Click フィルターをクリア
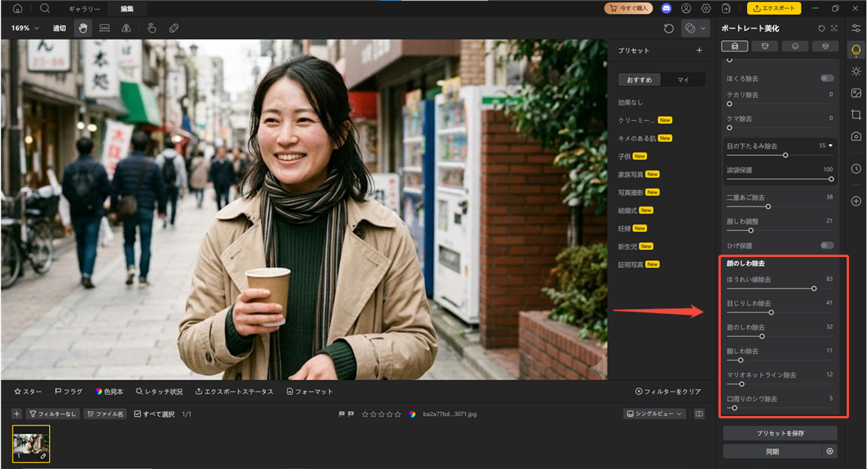 [x=668, y=391]
